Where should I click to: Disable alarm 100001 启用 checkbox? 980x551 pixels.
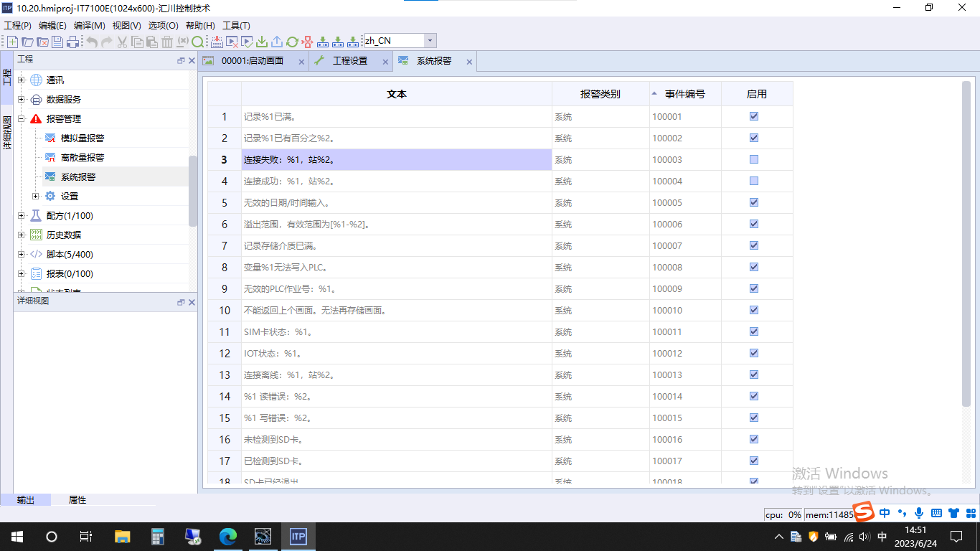[754, 116]
